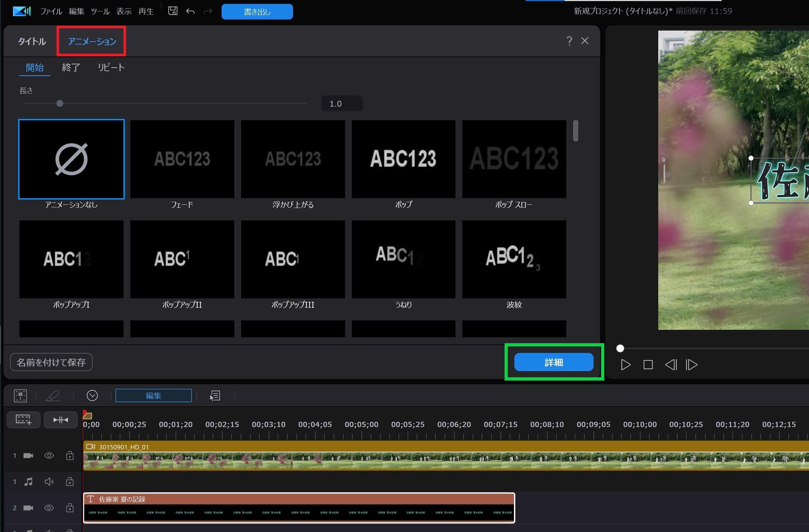Select the ポップ animation thumbnail
Image resolution: width=809 pixels, height=532 pixels.
403,159
